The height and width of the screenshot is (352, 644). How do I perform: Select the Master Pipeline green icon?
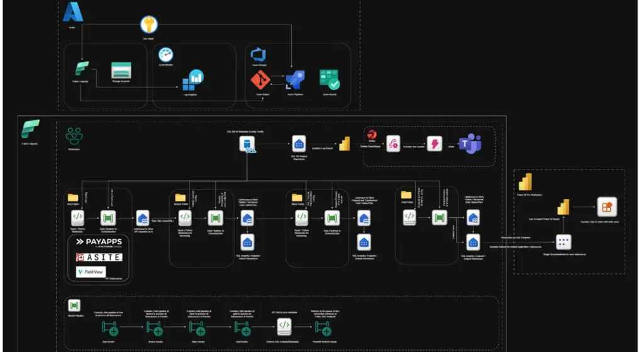74,305
